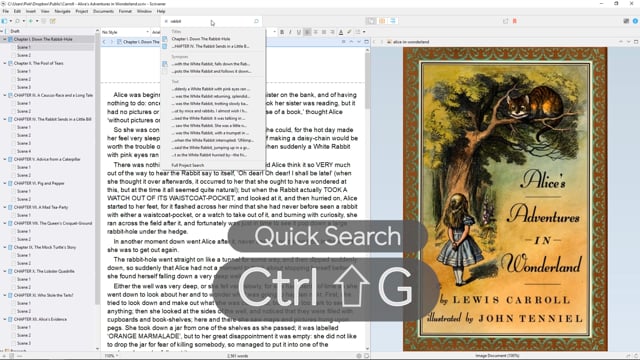This screenshot has height=360, width=640.
Task: Open the Project menu
Action: click(82, 11)
